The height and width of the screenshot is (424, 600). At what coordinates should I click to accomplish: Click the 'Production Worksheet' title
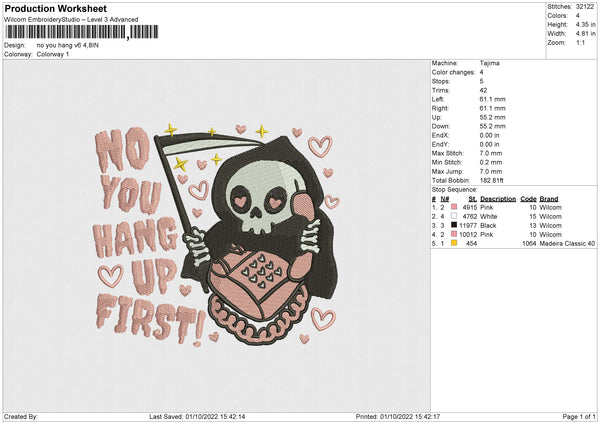pos(56,8)
